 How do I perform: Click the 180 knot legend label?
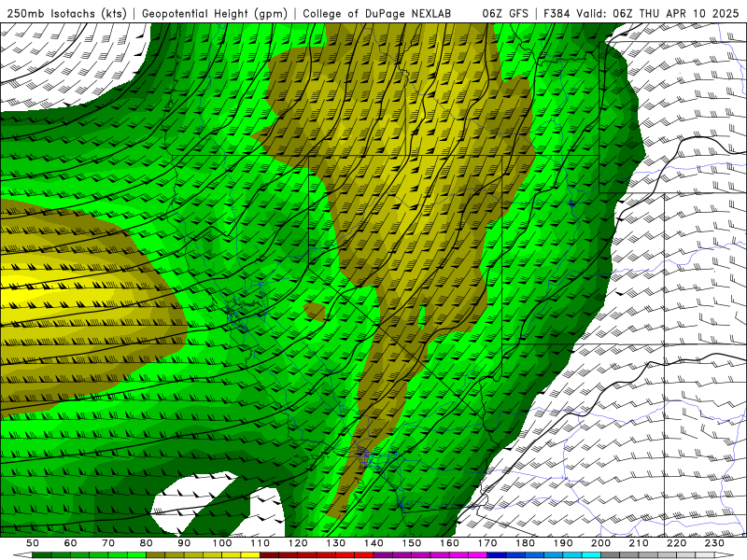pyautogui.click(x=525, y=543)
